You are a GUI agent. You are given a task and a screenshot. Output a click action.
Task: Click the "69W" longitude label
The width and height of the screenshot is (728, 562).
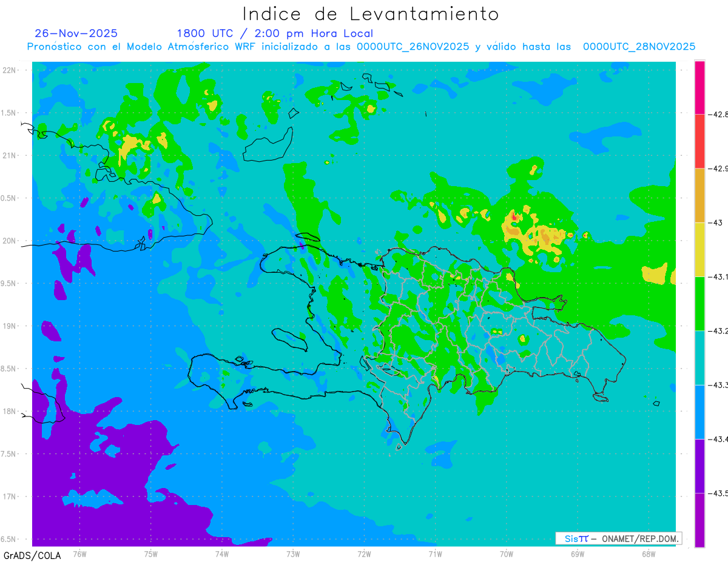point(578,554)
